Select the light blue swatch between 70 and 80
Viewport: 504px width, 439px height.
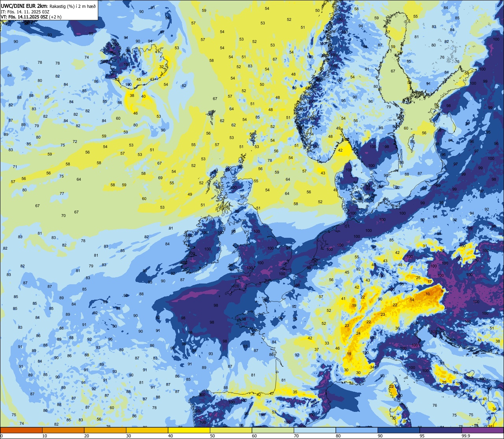(x=315, y=430)
